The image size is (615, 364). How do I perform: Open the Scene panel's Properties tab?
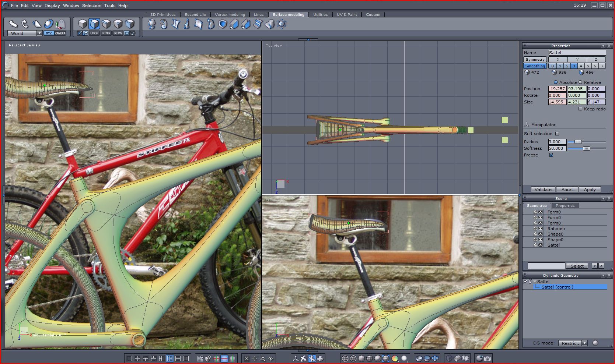tap(565, 206)
